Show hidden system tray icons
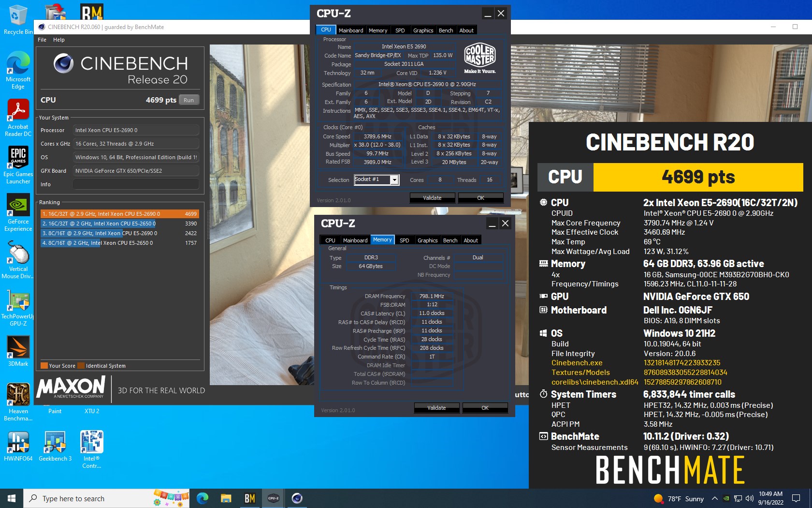Image resolution: width=812 pixels, height=508 pixels. [x=714, y=498]
